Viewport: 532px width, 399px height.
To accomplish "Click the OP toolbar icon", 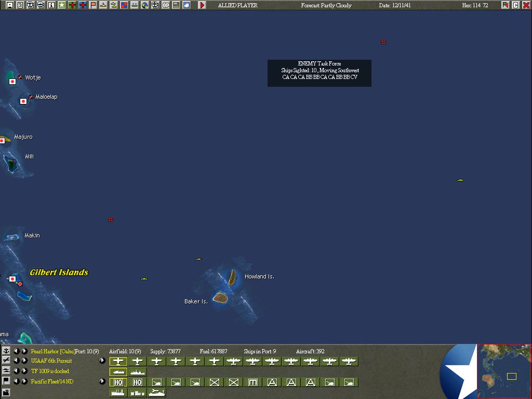I will [166, 5].
